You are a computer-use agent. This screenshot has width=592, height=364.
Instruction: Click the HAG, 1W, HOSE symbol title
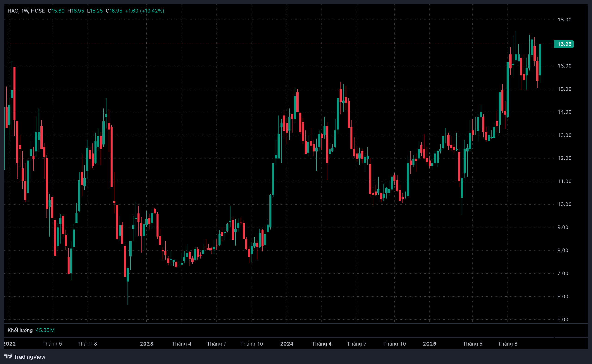point(26,11)
